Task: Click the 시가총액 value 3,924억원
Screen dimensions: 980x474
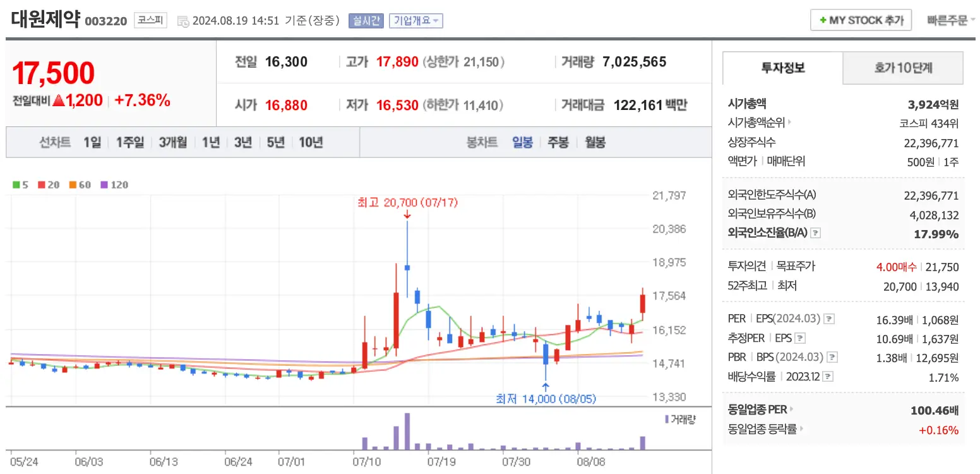Action: (x=933, y=104)
